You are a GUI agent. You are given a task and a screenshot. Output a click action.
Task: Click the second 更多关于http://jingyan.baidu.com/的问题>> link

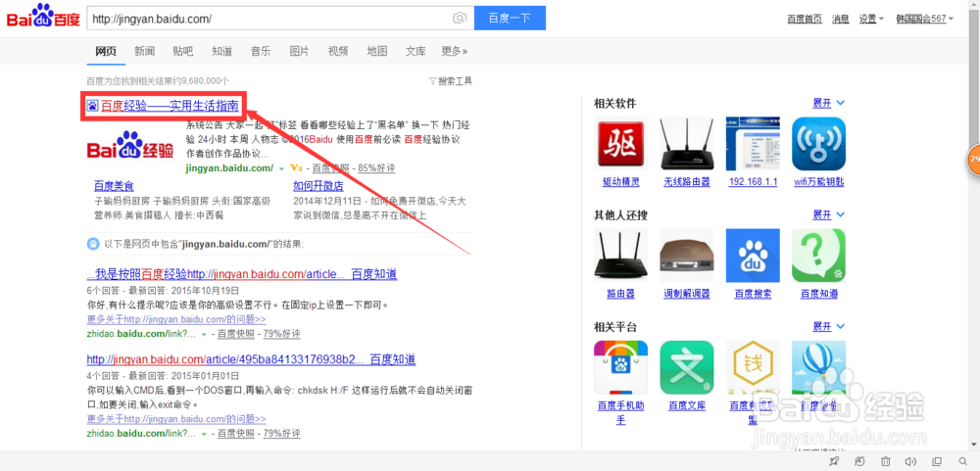pos(176,419)
